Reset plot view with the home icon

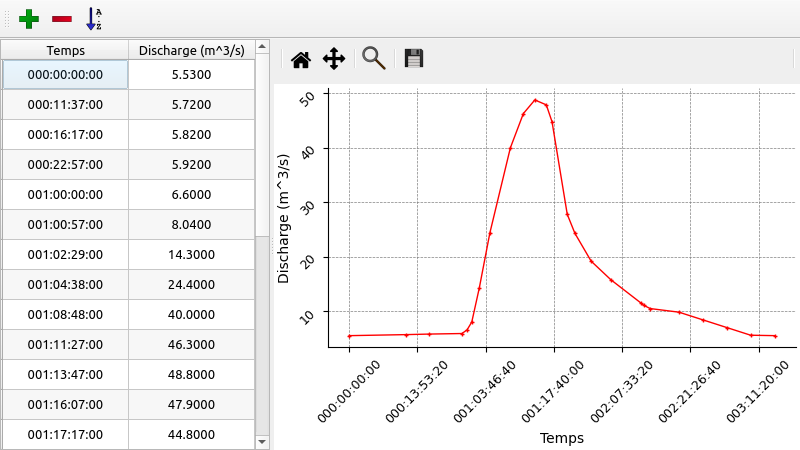tap(300, 59)
